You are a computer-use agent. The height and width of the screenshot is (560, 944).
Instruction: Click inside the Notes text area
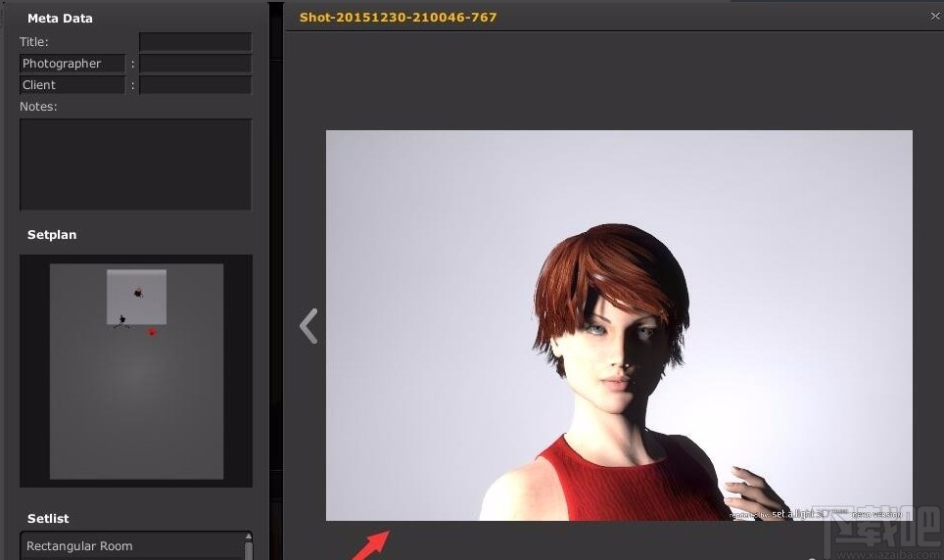[x=135, y=163]
